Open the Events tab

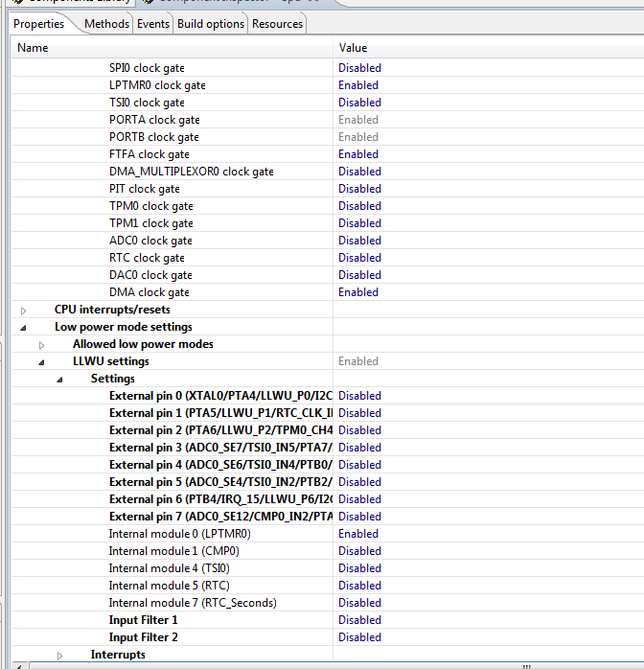(x=153, y=24)
